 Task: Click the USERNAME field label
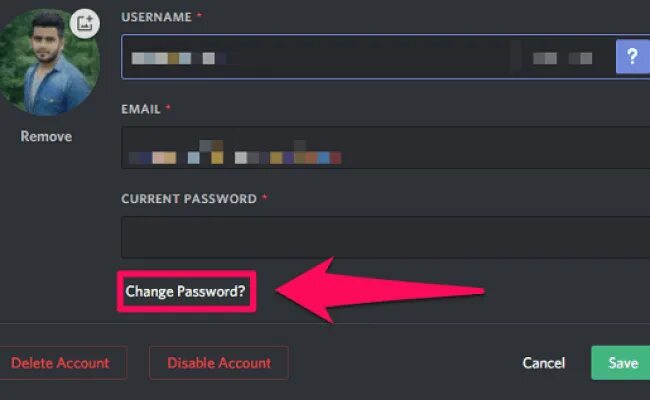pyautogui.click(x=156, y=17)
